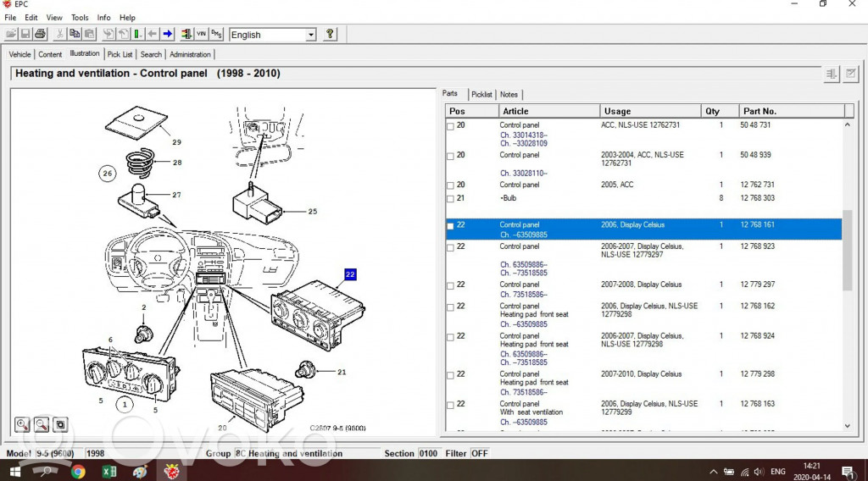Screen dimensions: 868x481
Task: Click the VIN toolbar button
Action: [x=201, y=34]
